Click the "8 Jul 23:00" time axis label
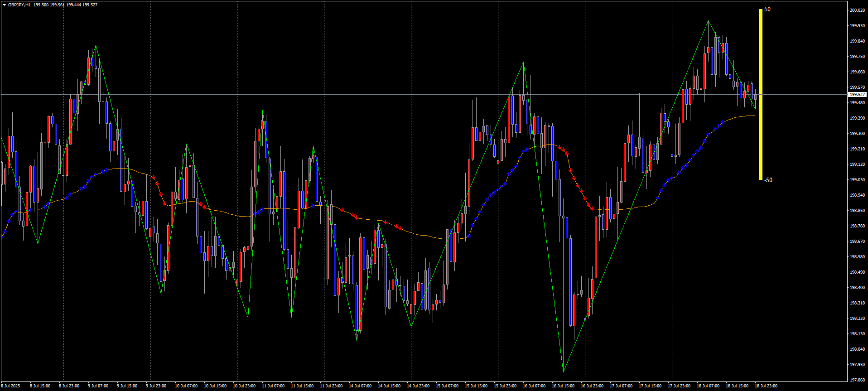The height and width of the screenshot is (391, 868). pyautogui.click(x=69, y=386)
